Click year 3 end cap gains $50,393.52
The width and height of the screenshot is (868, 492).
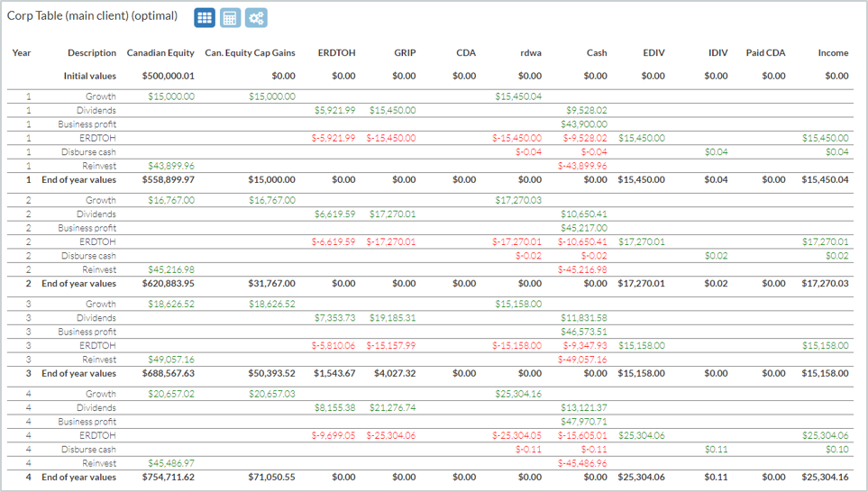coord(272,374)
